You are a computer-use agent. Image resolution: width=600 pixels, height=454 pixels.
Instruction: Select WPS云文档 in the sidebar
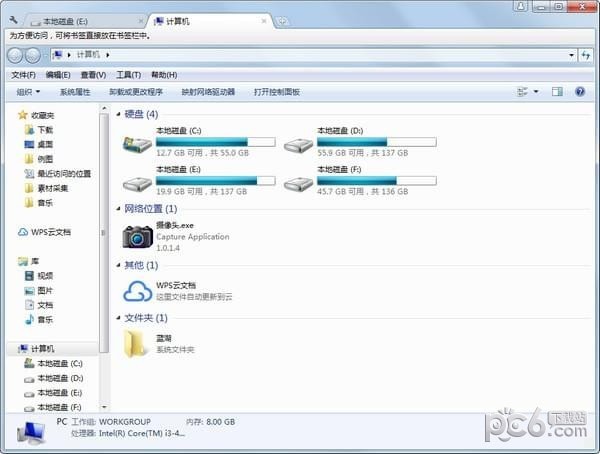coord(44,232)
